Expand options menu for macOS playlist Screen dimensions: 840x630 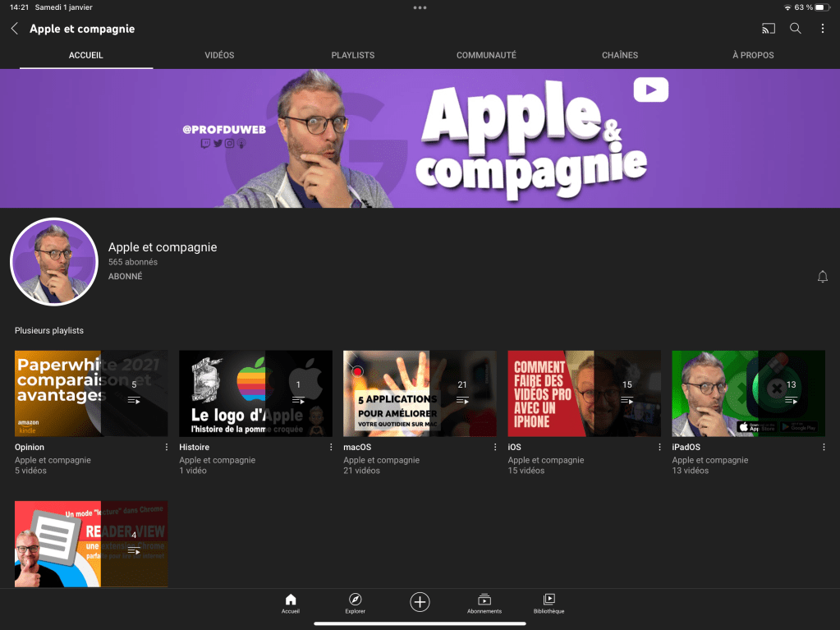(495, 448)
